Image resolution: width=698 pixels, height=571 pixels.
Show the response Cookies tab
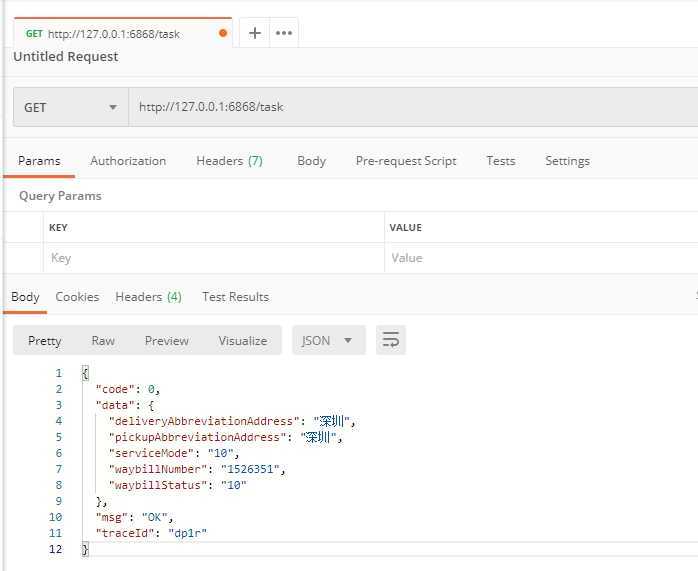pos(77,297)
